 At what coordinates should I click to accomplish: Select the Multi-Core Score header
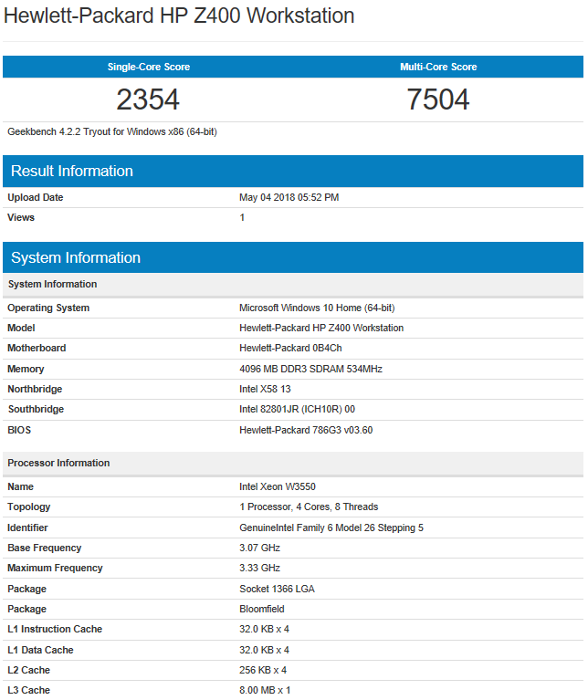coord(438,67)
